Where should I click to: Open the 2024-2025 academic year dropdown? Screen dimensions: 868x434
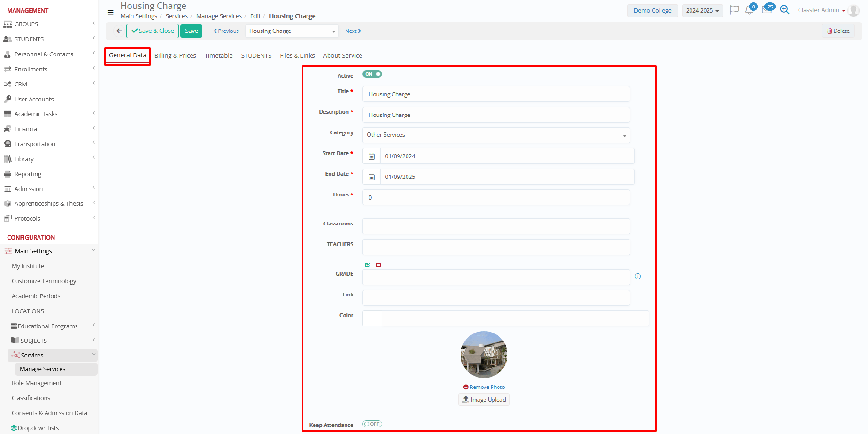point(702,11)
